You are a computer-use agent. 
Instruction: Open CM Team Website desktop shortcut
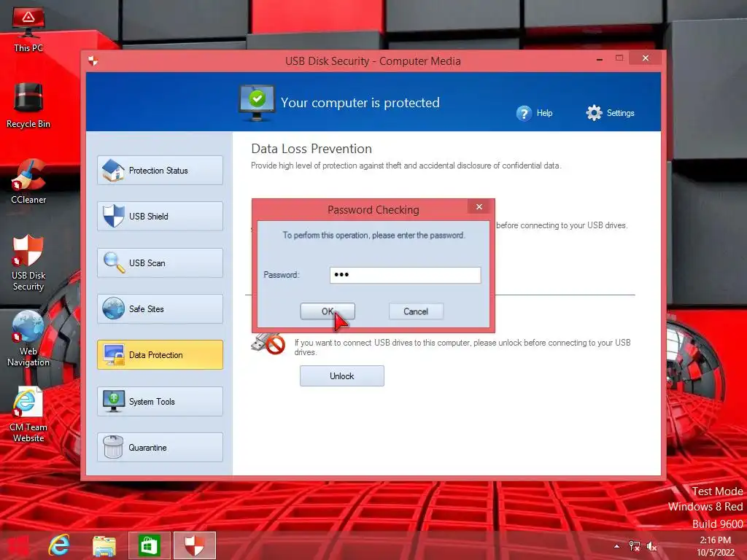coord(28,414)
